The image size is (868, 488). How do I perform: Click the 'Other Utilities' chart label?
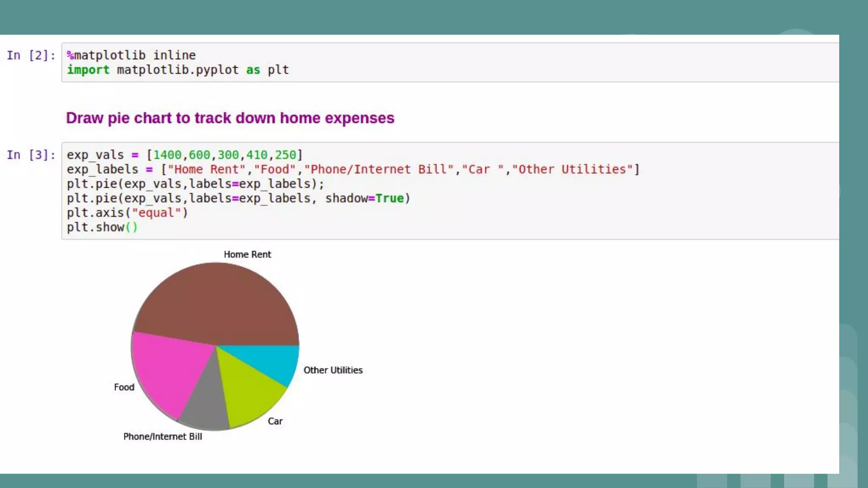point(333,370)
